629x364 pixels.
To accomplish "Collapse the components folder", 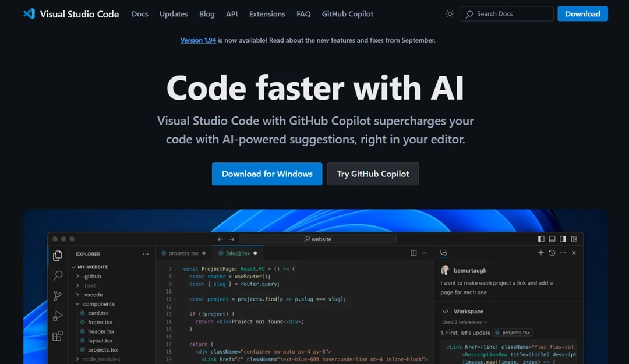I will (77, 304).
